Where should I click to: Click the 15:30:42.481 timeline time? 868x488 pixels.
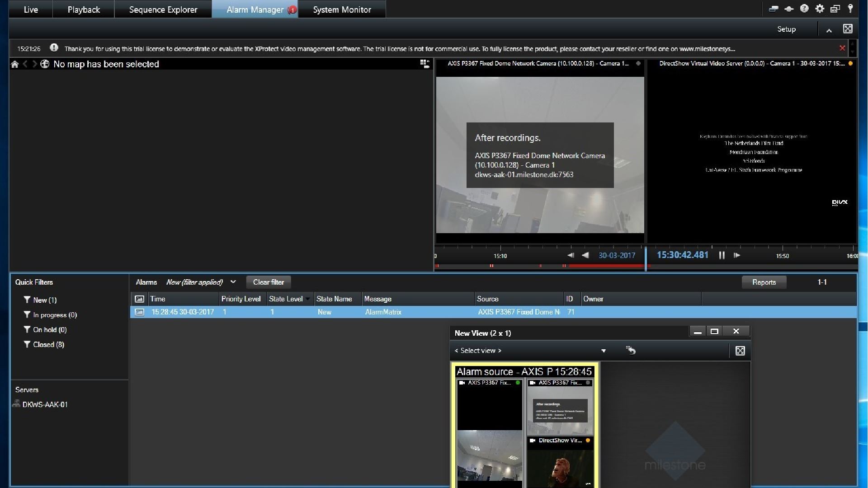point(682,255)
